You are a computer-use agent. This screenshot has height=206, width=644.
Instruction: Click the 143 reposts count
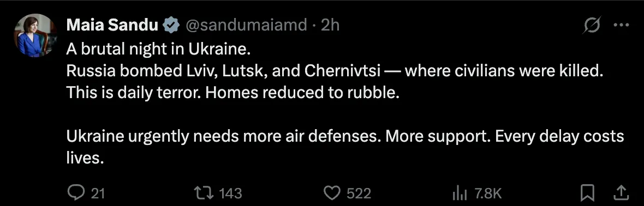point(230,193)
